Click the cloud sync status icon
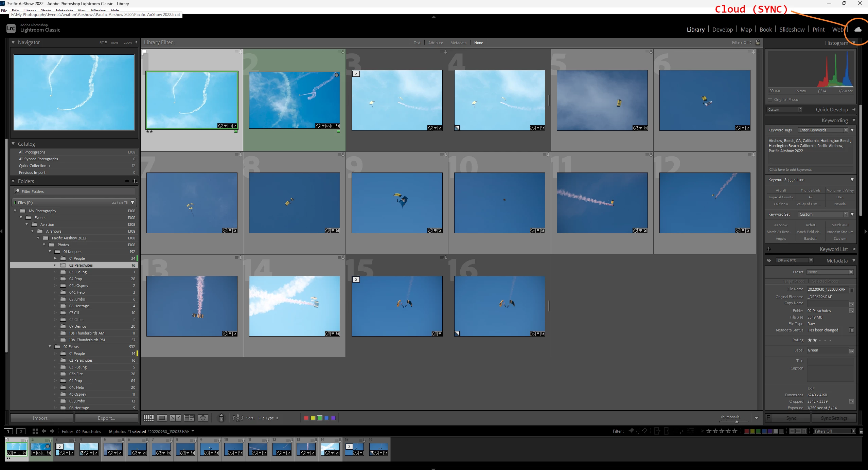The width and height of the screenshot is (868, 470). point(857,30)
